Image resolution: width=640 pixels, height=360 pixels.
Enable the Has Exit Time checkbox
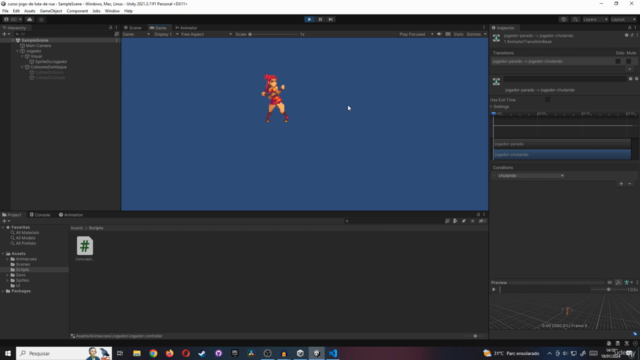(547, 100)
